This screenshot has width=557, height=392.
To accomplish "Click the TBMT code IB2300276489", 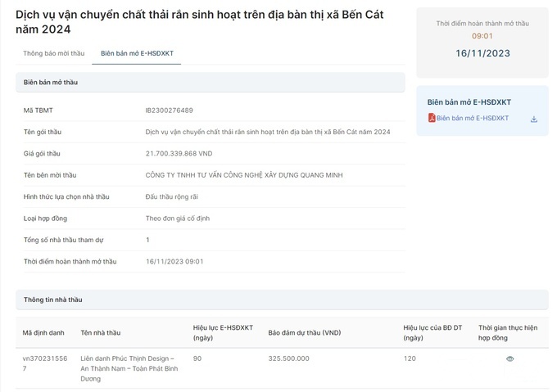I will coord(169,110).
